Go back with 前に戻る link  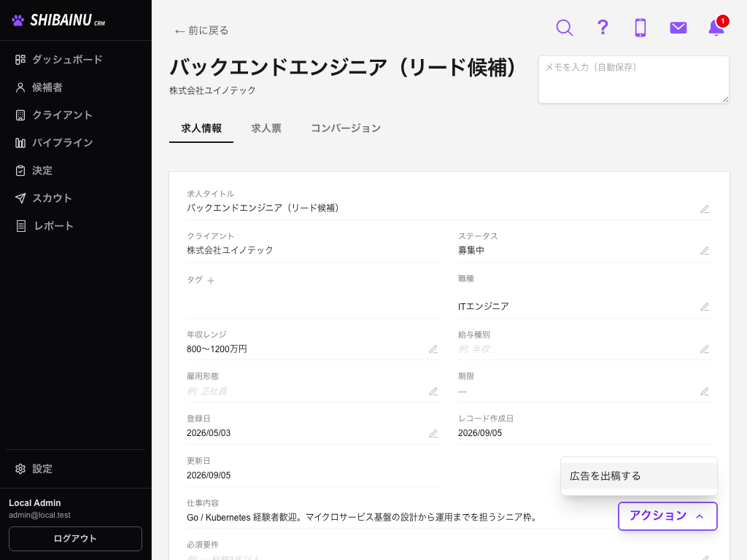click(201, 31)
